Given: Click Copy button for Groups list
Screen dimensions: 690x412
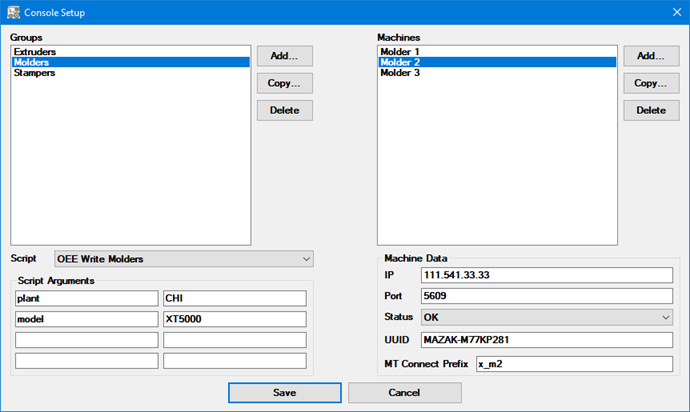Looking at the screenshot, I should tap(284, 83).
